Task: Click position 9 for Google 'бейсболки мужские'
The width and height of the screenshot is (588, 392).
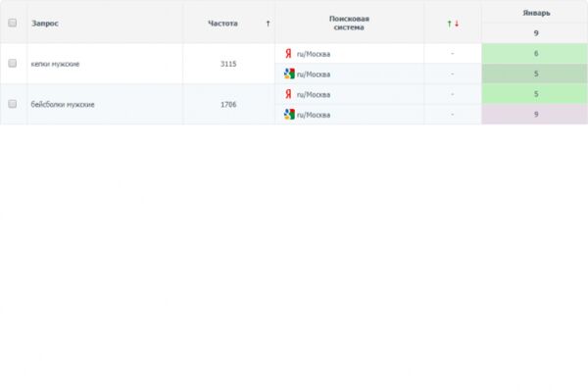Action: click(x=536, y=114)
